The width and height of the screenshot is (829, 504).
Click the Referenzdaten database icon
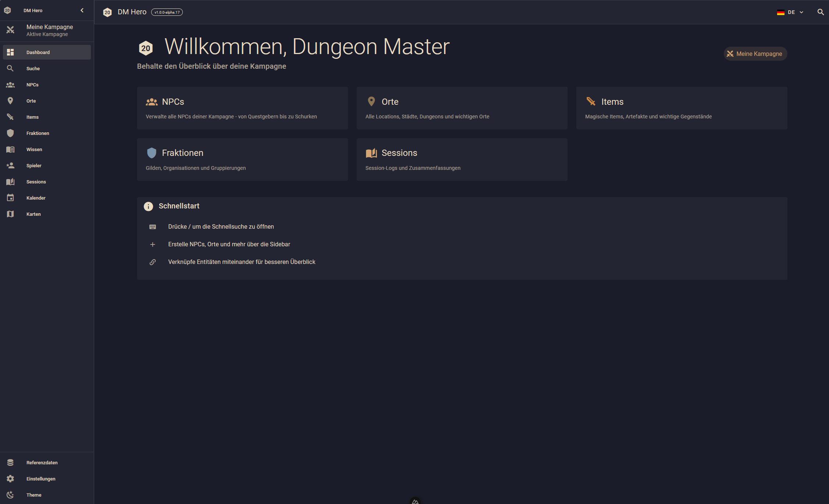click(x=10, y=462)
